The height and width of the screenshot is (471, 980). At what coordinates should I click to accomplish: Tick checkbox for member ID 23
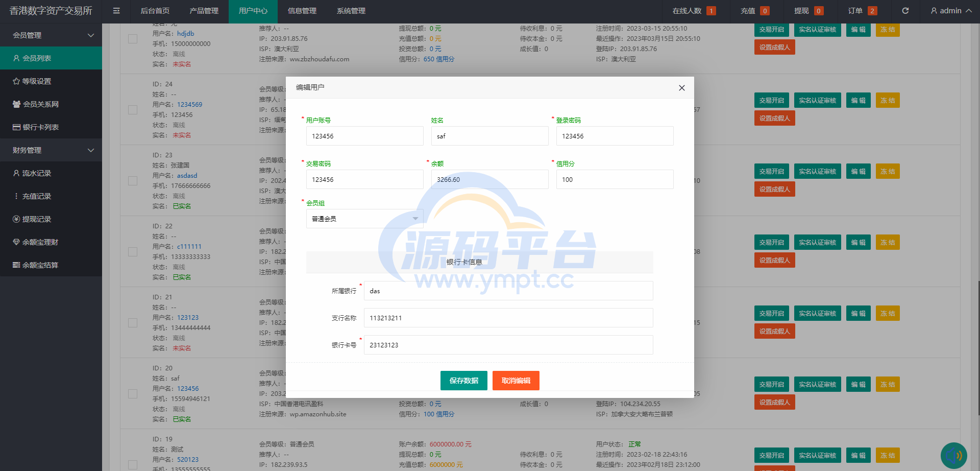pyautogui.click(x=133, y=181)
